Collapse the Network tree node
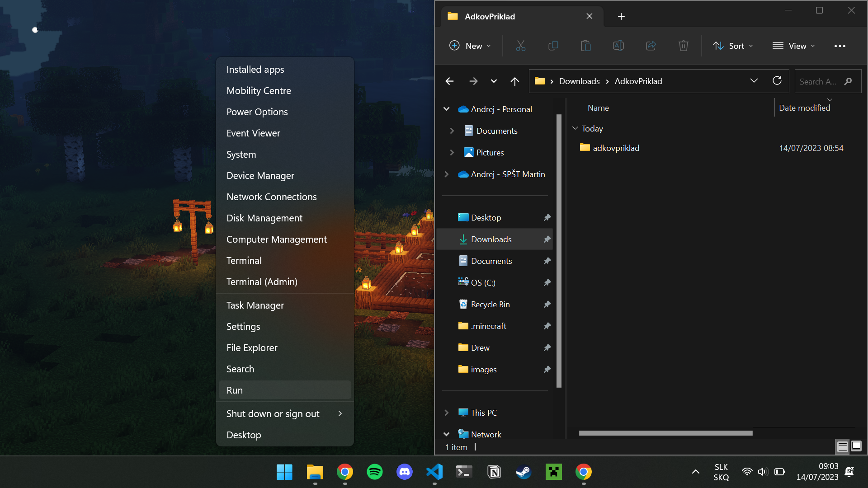The image size is (868, 488). (x=446, y=434)
